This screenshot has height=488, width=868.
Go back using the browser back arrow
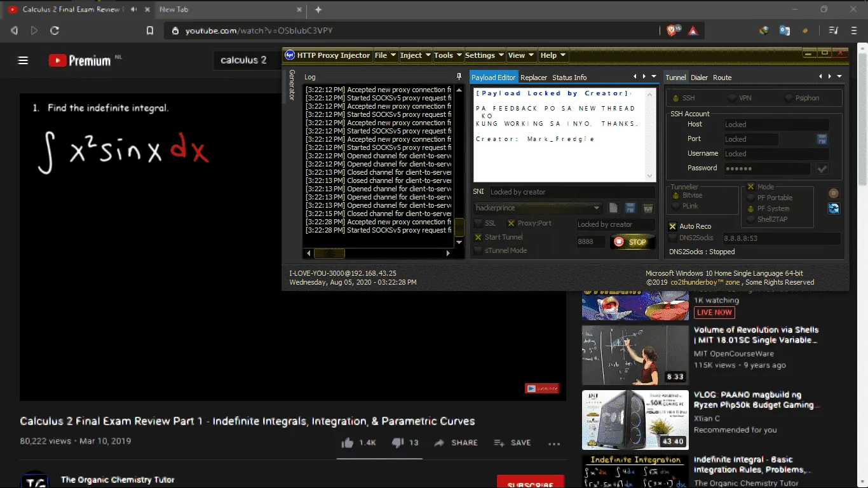click(x=14, y=30)
